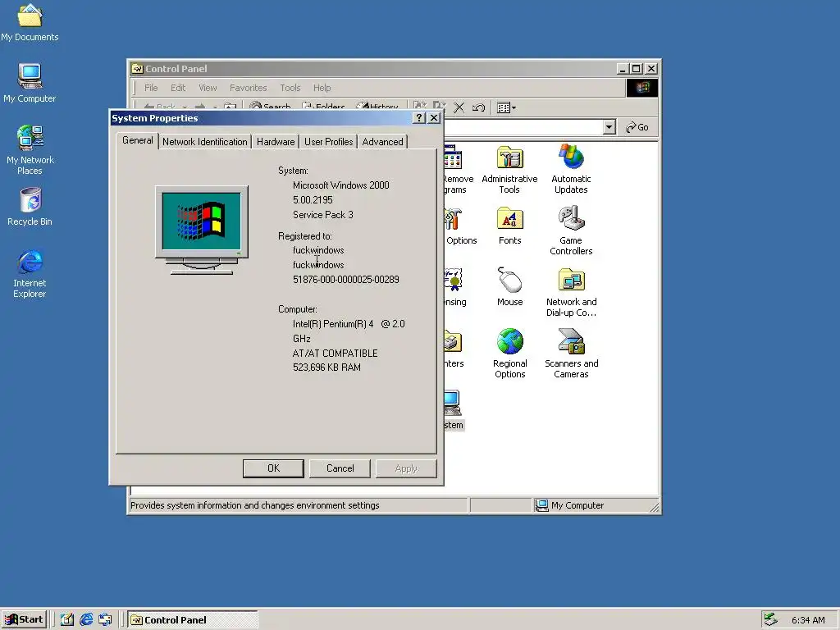
Task: Open the Edit menu
Action: pos(178,88)
